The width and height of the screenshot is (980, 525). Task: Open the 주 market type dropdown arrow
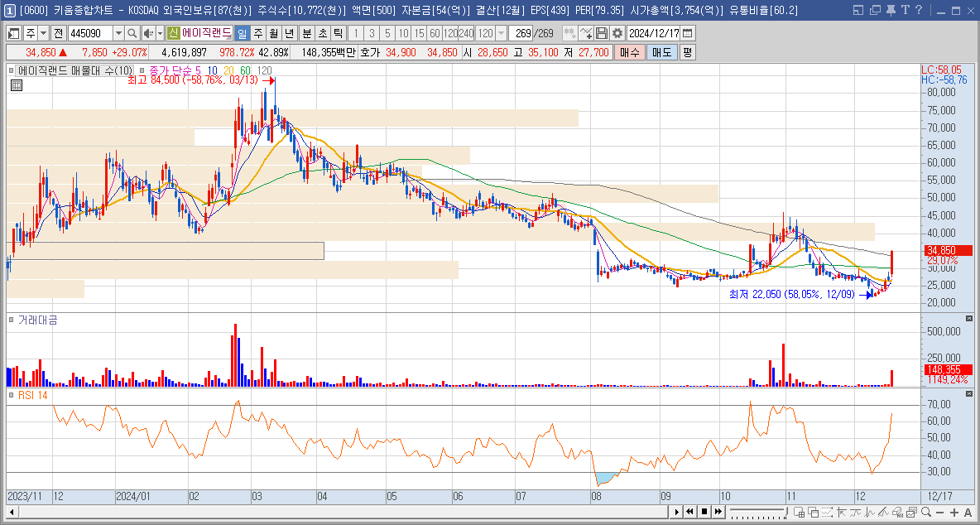[44, 33]
